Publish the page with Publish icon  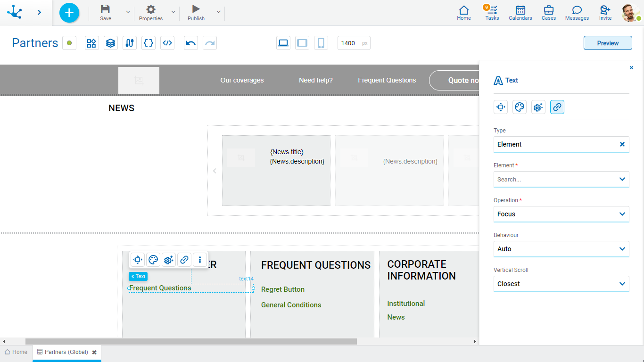(x=196, y=13)
